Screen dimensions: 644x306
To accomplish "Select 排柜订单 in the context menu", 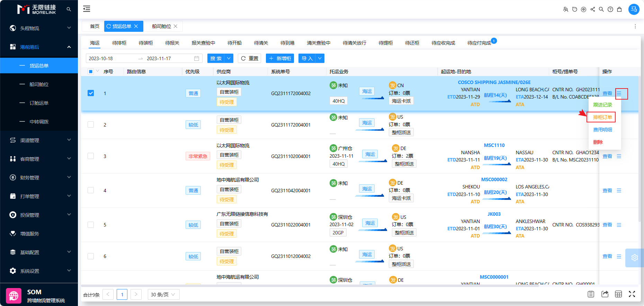I will (602, 117).
